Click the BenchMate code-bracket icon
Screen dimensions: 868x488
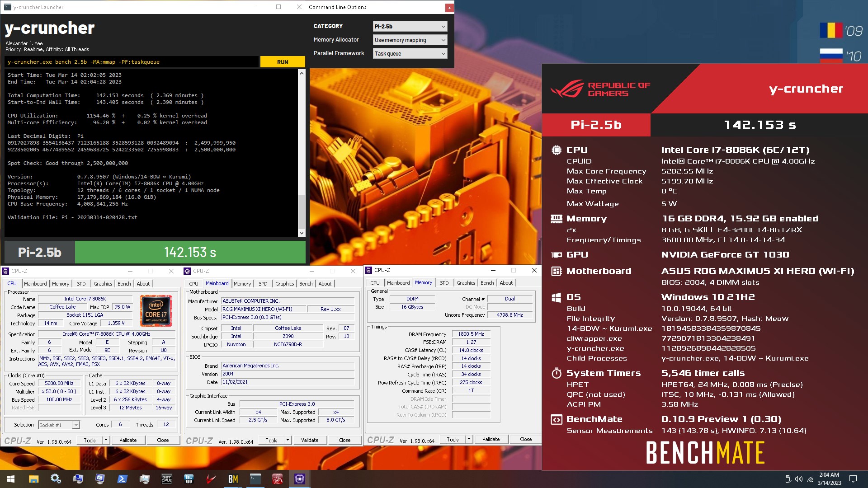click(x=556, y=419)
